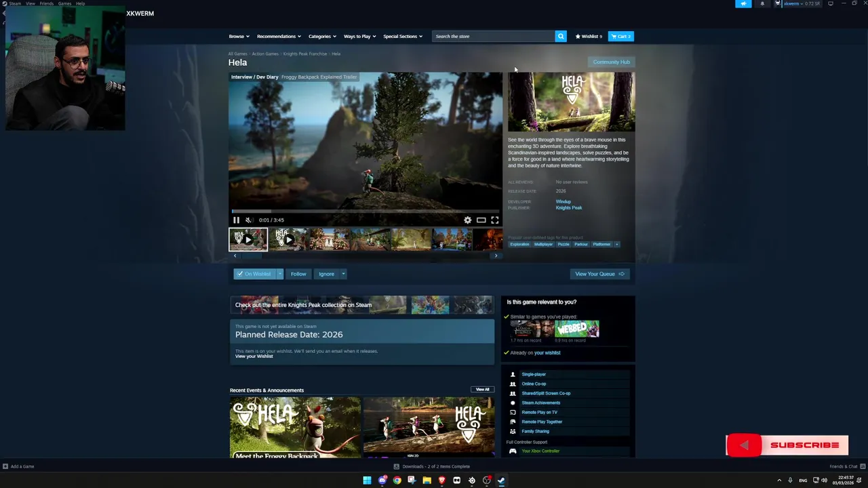Seek within the video progress bar
This screenshot has height=488, width=868.
[x=366, y=211]
